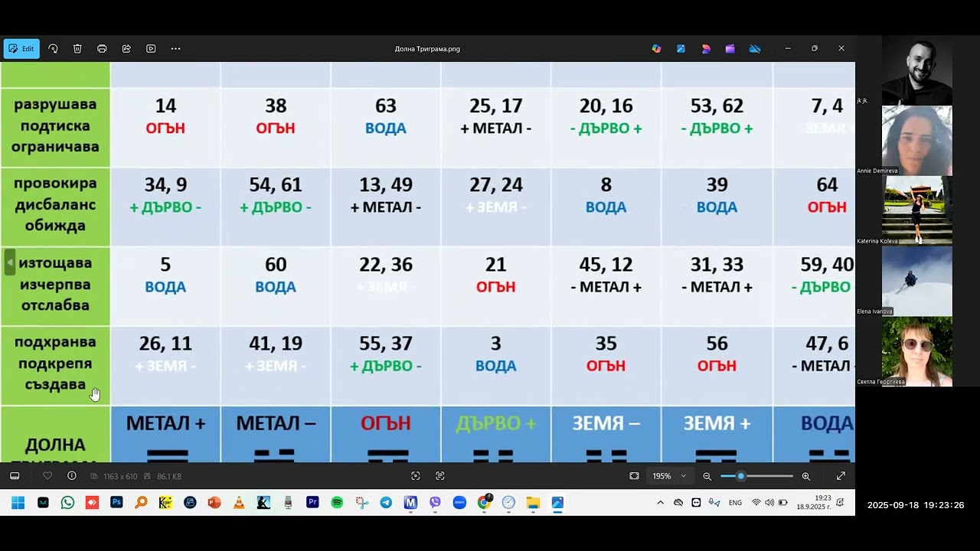Screen dimensions: 980x551
Task: Open Spotify from the taskbar
Action: coord(337,503)
